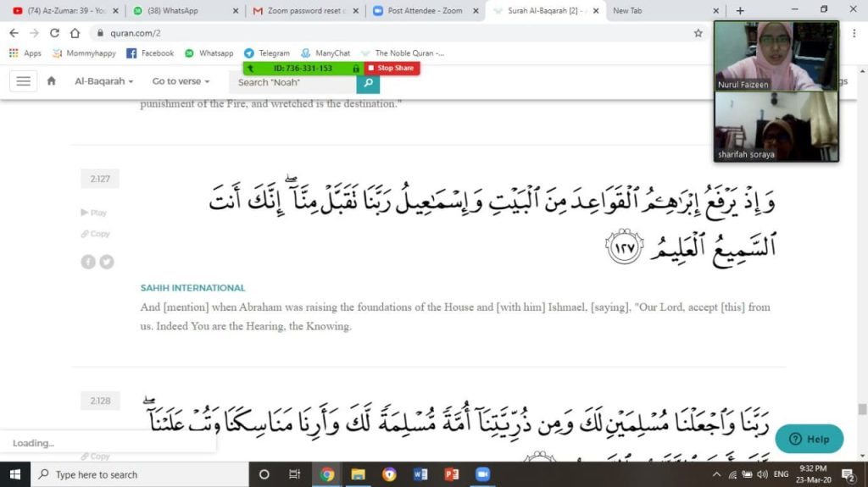Image resolution: width=868 pixels, height=487 pixels.
Task: Switch to Post Attendee - Zoom tab
Action: [424, 11]
